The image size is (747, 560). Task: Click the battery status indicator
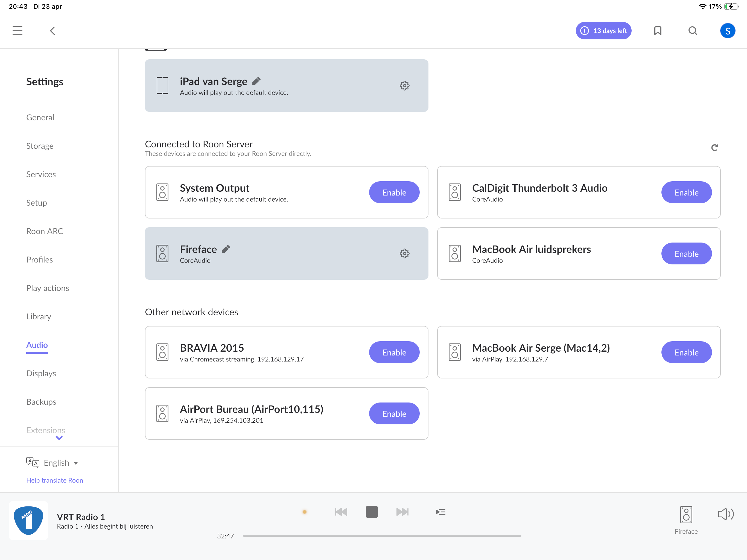731,6
